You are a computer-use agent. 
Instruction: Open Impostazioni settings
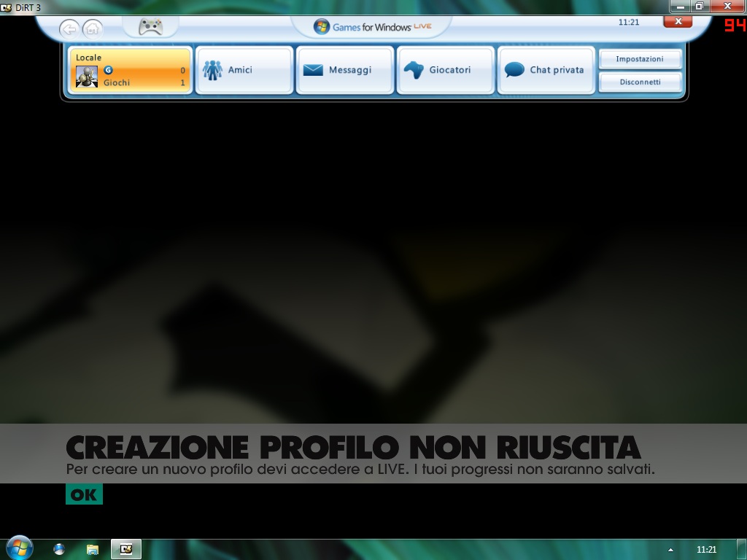tap(640, 59)
